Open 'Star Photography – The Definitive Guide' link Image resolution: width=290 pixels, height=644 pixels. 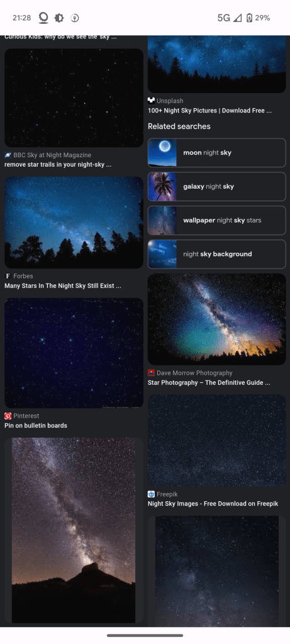pyautogui.click(x=209, y=383)
